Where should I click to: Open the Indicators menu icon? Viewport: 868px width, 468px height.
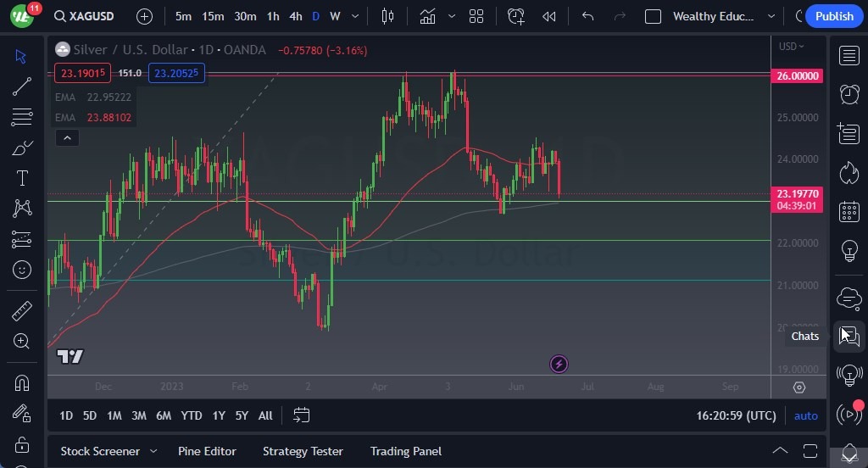(427, 16)
